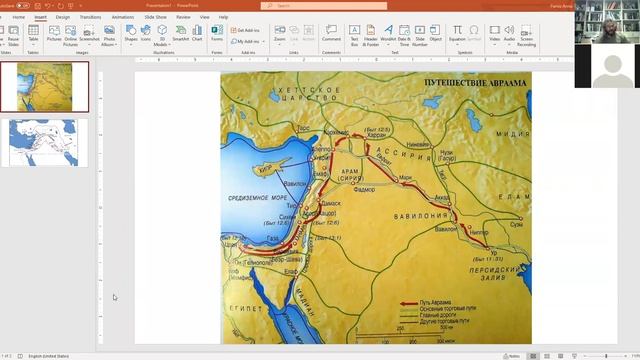Insert an embedded Object

click(x=436, y=33)
